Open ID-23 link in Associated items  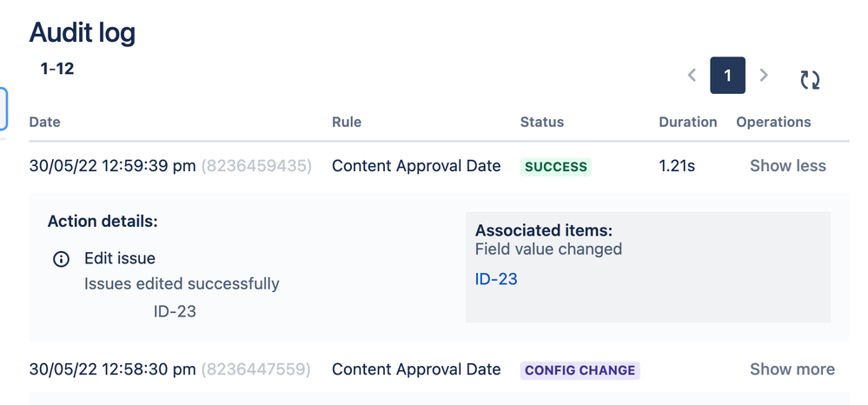coord(496,279)
